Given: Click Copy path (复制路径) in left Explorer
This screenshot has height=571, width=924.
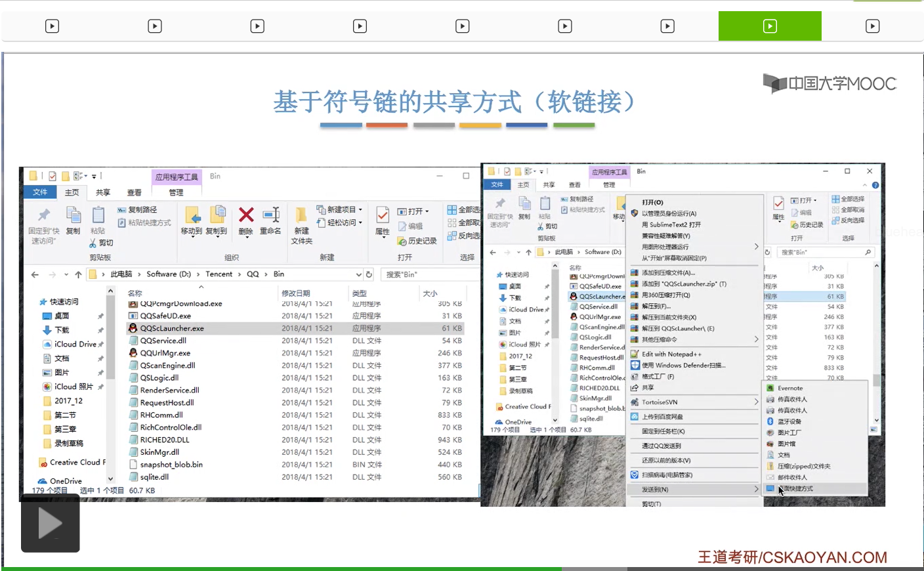Looking at the screenshot, I should click(x=137, y=209).
